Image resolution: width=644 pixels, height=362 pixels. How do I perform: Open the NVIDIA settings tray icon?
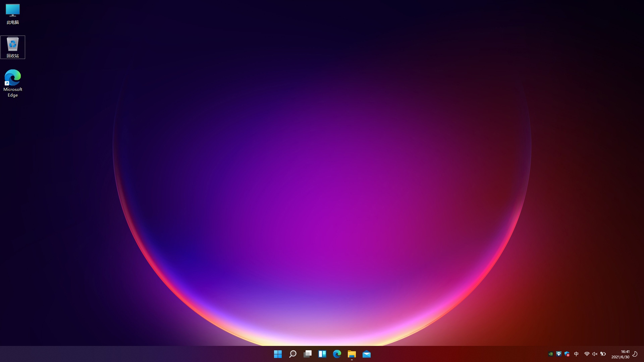551,354
